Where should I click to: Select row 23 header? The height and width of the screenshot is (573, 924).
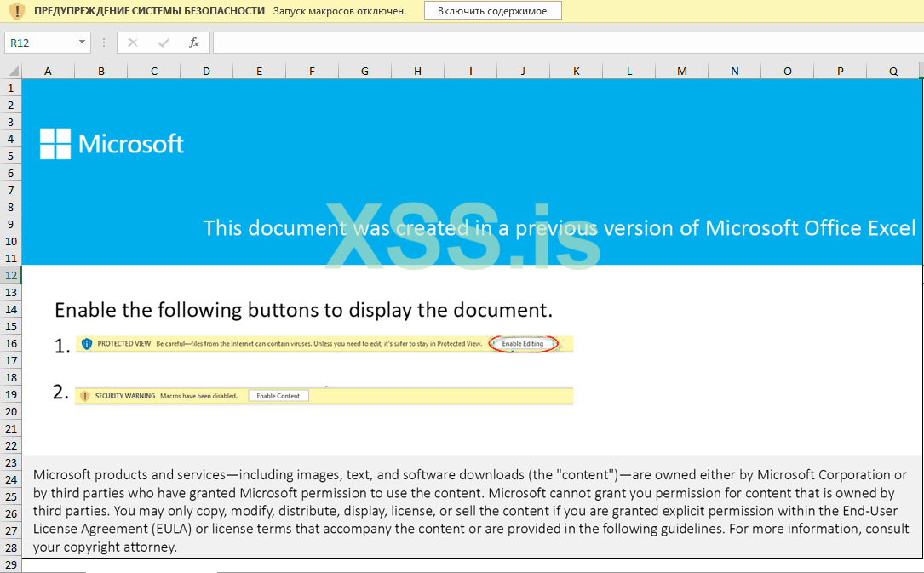click(10, 462)
